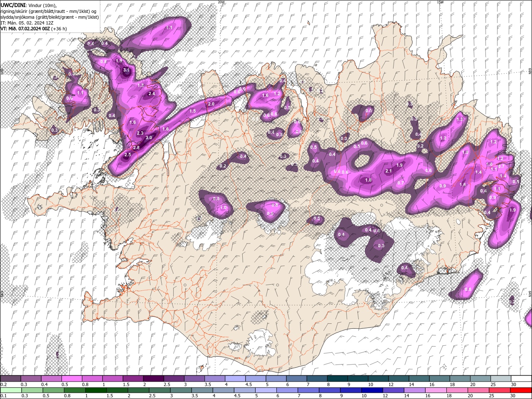This screenshot has height=399, width=532.
Task: Click the slydda/snjókoma legend description line
Action: [49, 17]
